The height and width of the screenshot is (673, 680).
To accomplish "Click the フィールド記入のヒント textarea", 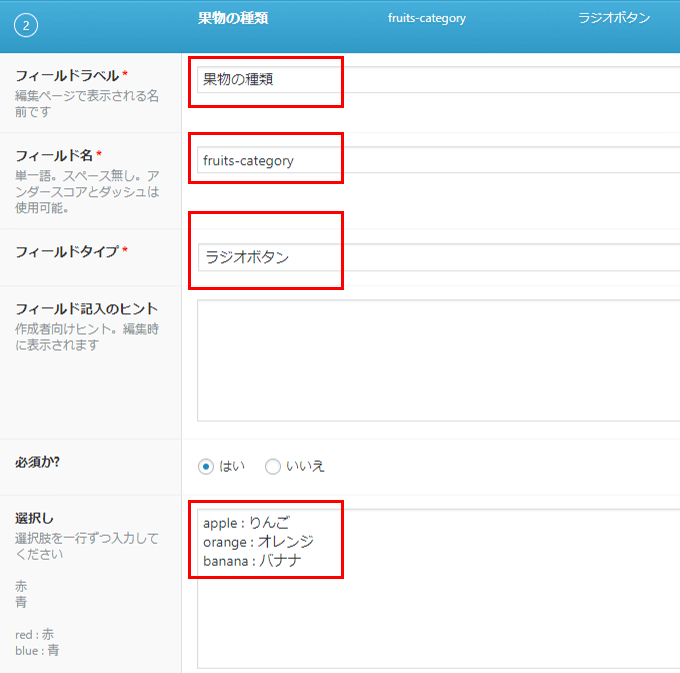I will (x=438, y=360).
